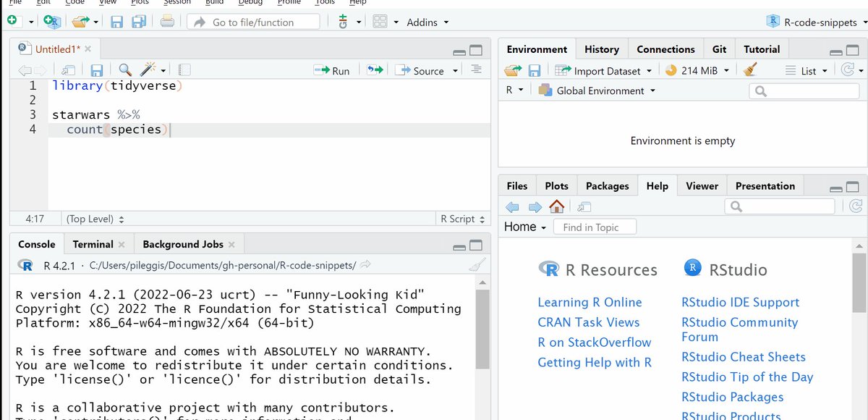Switch to the Terminal tab
The width and height of the screenshot is (868, 420).
coord(93,244)
